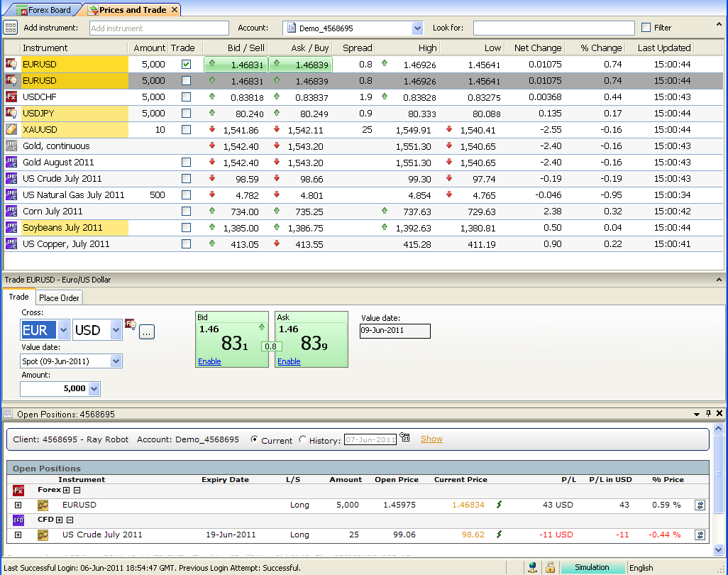This screenshot has width=728, height=575.
Task: Open the Amount 5,000 dropdown
Action: 94,389
